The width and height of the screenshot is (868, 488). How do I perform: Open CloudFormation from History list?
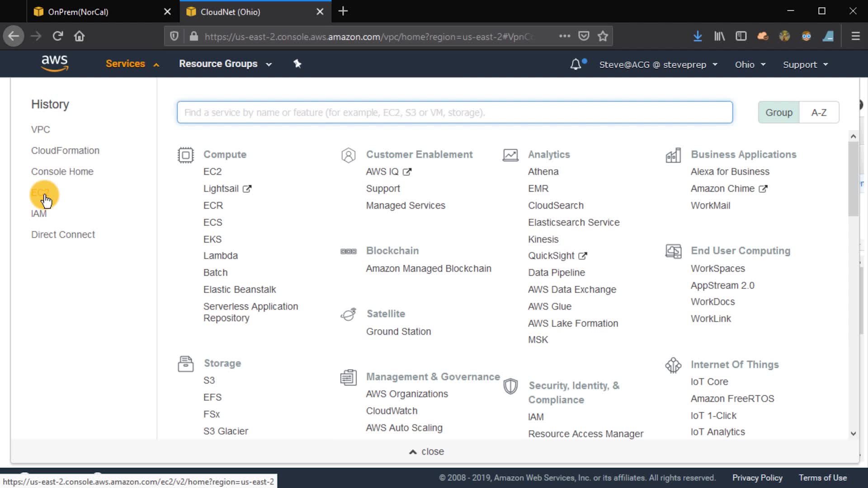65,150
